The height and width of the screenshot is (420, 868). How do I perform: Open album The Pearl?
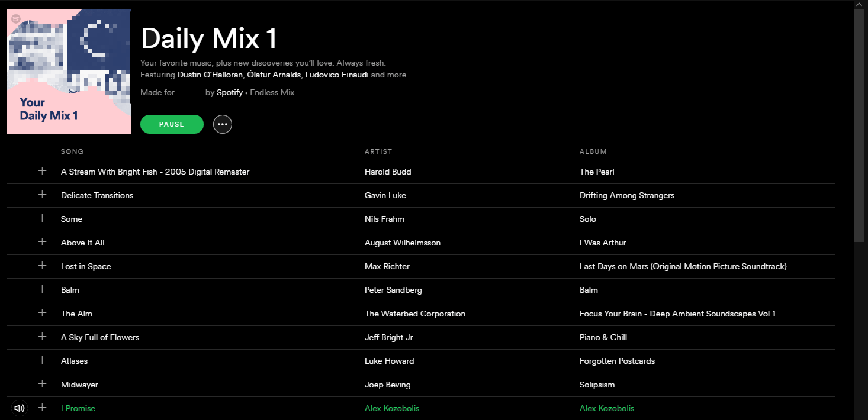click(597, 172)
